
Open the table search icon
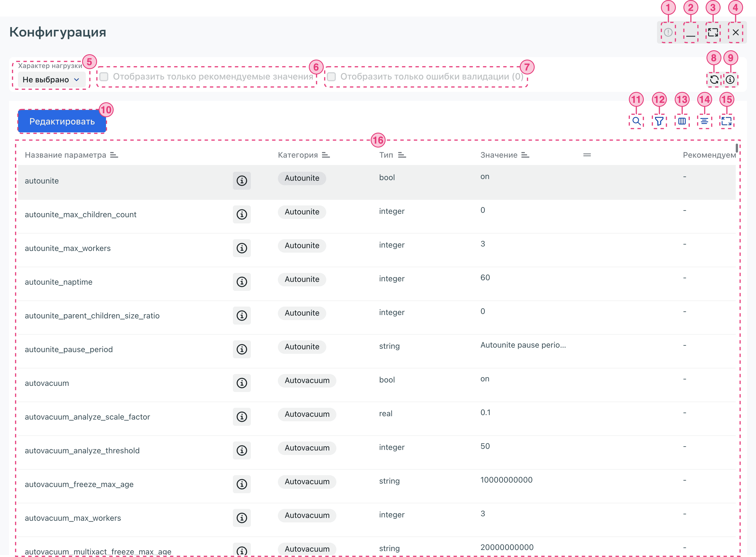(x=636, y=121)
